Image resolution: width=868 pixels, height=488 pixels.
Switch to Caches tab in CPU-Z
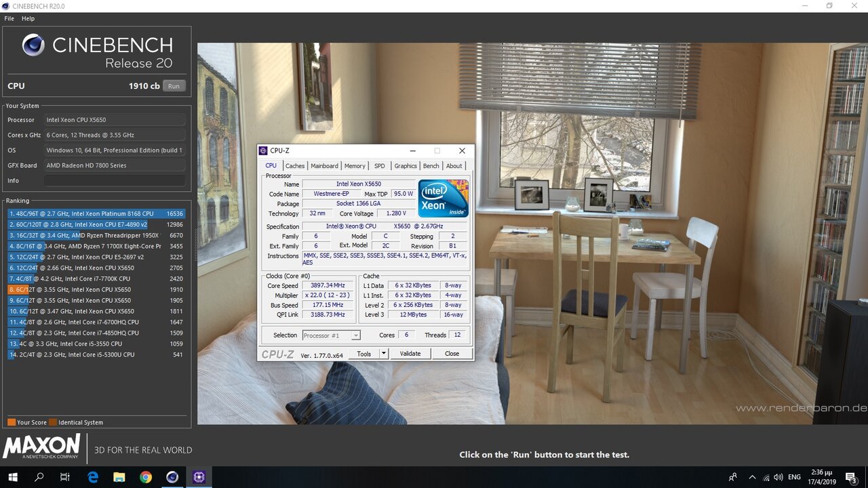coord(295,165)
